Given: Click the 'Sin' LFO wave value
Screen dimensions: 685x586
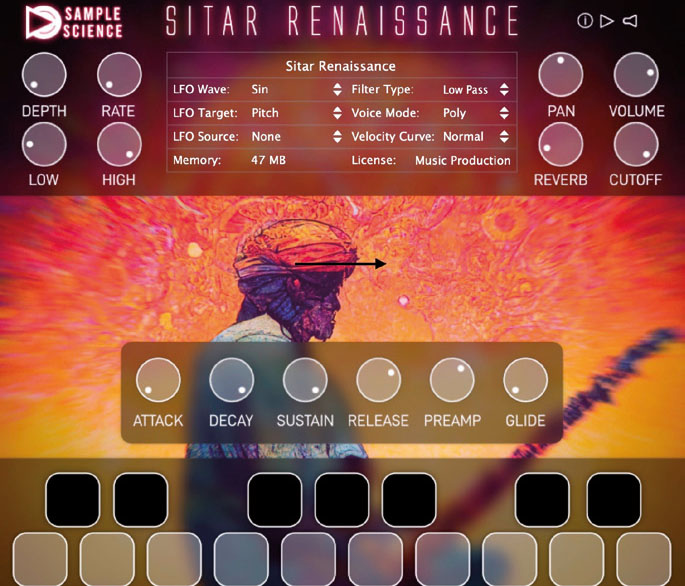Looking at the screenshot, I should (259, 89).
